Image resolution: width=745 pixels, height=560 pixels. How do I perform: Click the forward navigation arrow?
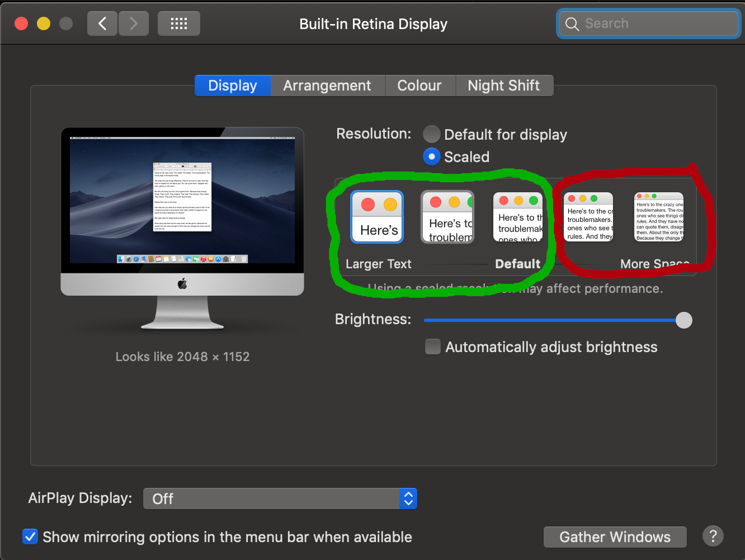[x=133, y=23]
